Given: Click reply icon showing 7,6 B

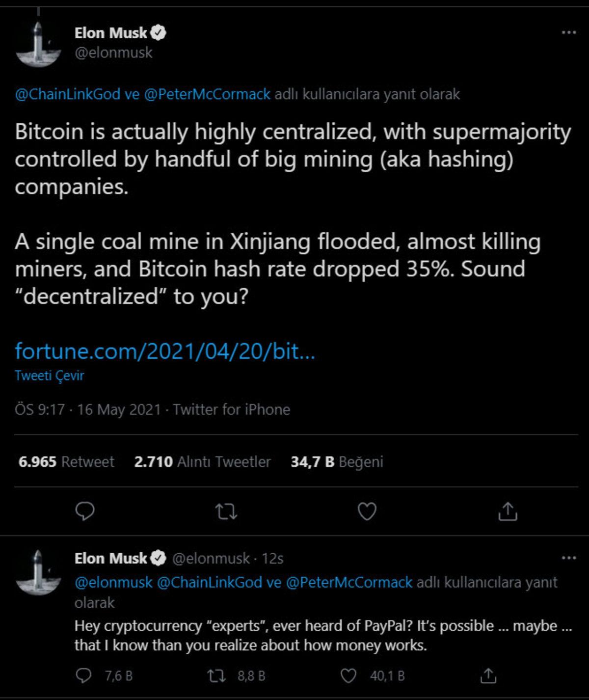Looking at the screenshot, I should tap(84, 676).
